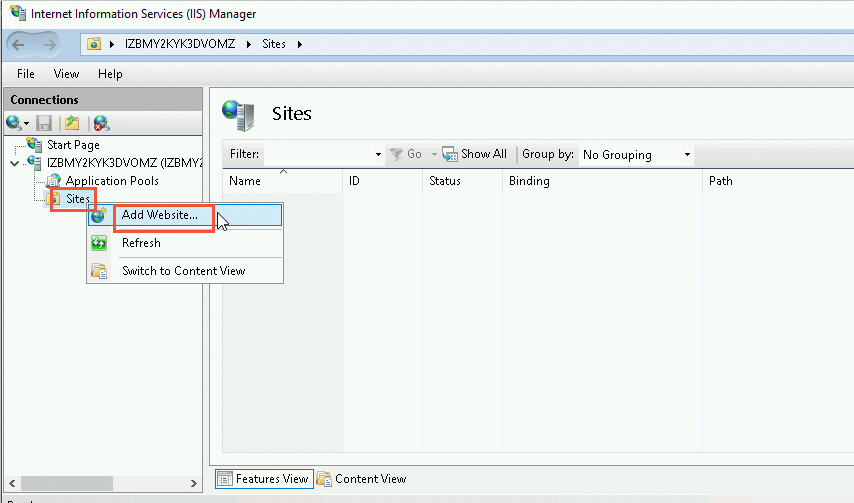Click the address bar home icon

point(94,44)
